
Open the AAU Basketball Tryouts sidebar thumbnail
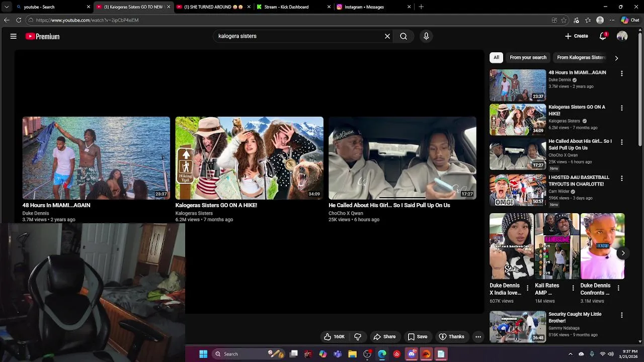tap(518, 190)
